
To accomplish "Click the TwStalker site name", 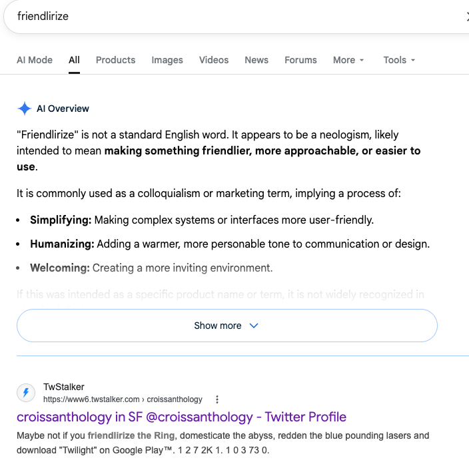I will pos(64,387).
